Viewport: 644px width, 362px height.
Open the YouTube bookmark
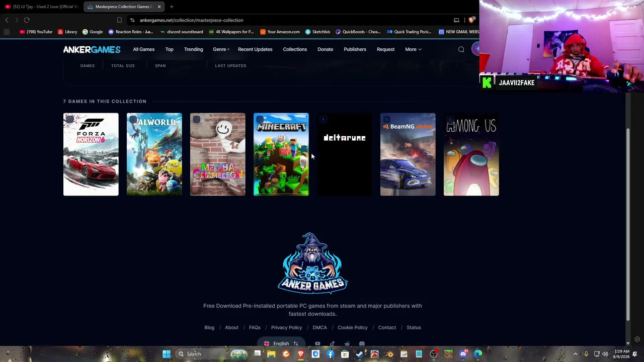[36, 32]
